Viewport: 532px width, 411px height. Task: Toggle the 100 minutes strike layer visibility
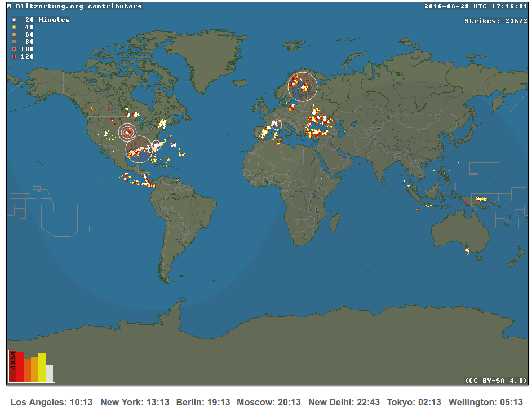coord(14,48)
